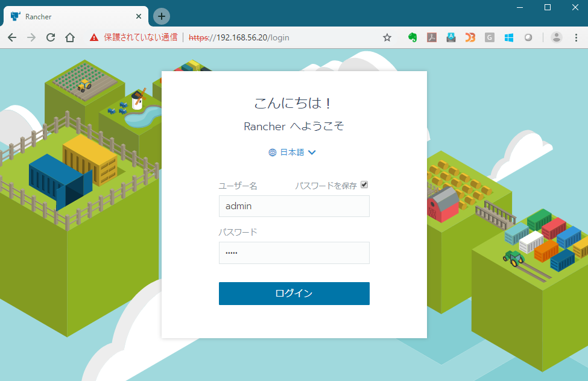Screen dimensions: 588x381
Task: Open the blue A-letter translate extension
Action: coord(451,37)
